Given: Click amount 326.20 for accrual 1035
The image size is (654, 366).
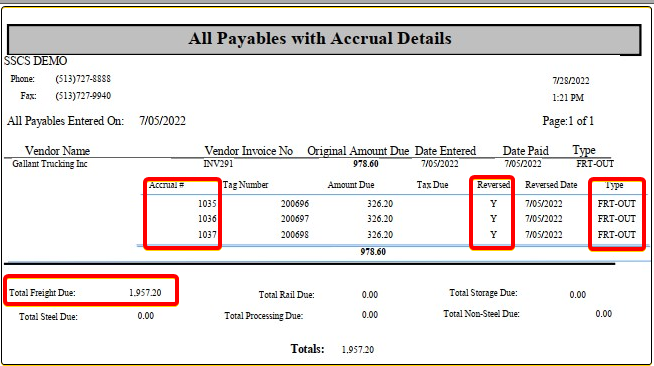Looking at the screenshot, I should coord(380,204).
